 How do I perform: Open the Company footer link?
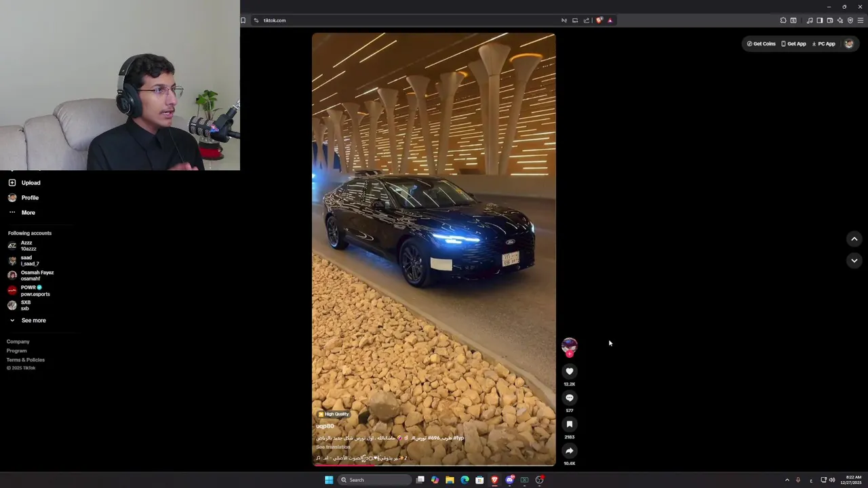[x=18, y=342]
